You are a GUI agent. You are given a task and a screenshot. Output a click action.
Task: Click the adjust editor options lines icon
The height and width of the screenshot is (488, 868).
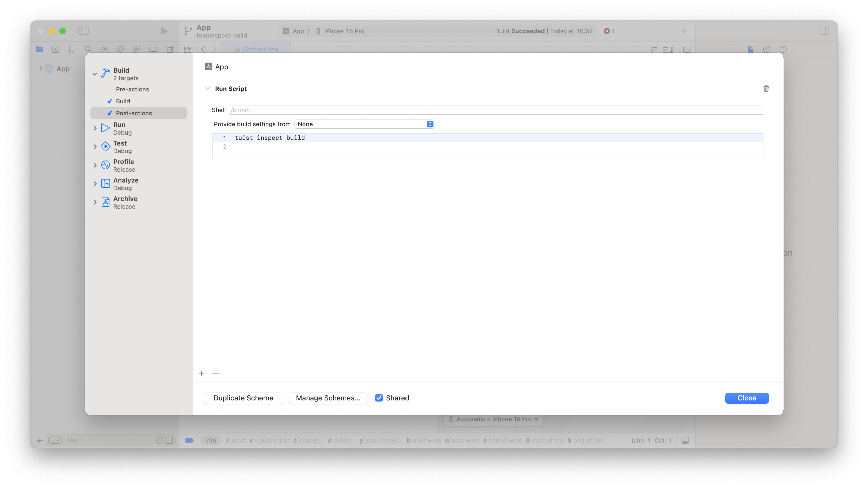(668, 49)
